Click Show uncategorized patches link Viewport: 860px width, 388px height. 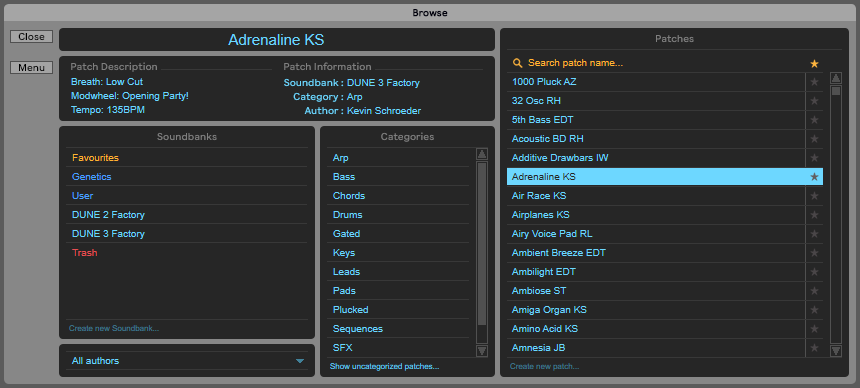[384, 366]
